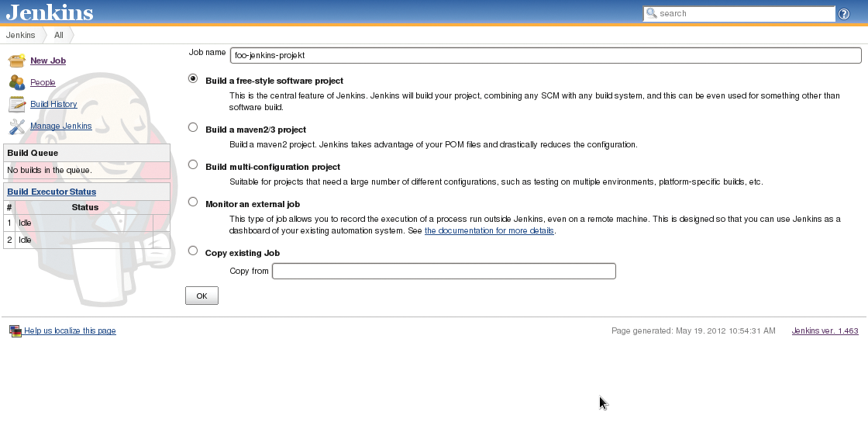Select Build a free-style software project
The width and height of the screenshot is (868, 429).
click(x=193, y=78)
